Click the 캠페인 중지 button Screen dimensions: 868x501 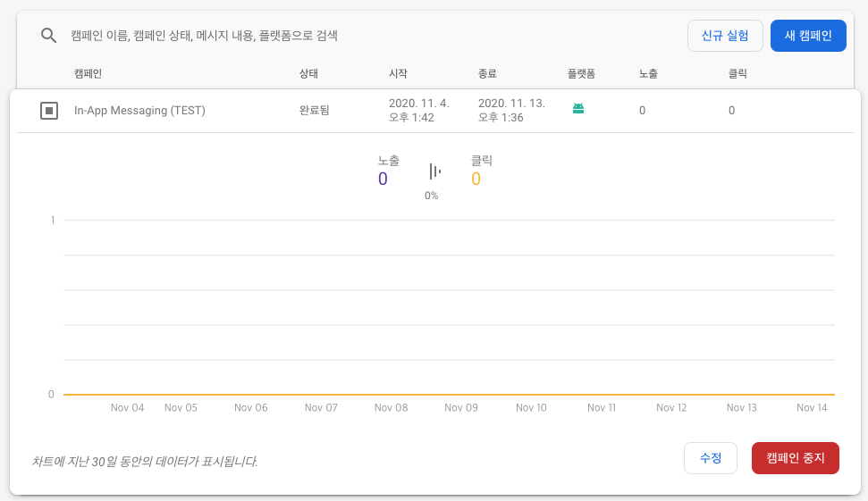[x=796, y=458]
